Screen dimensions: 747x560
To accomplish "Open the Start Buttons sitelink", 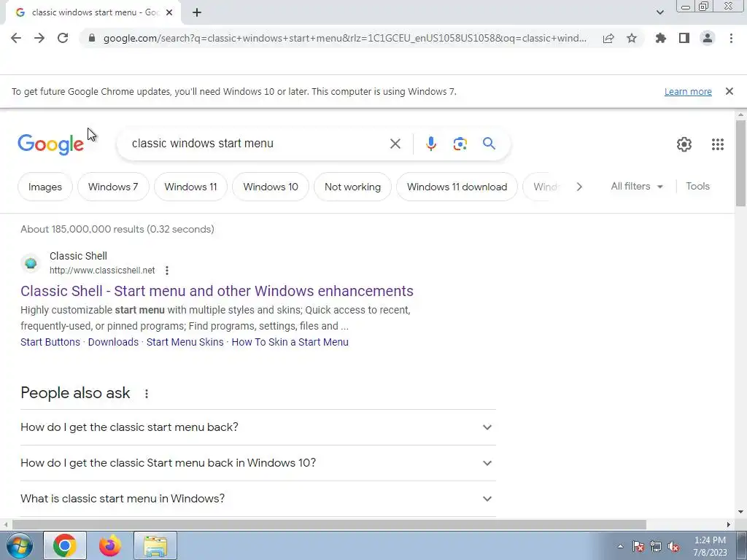I will 50,342.
